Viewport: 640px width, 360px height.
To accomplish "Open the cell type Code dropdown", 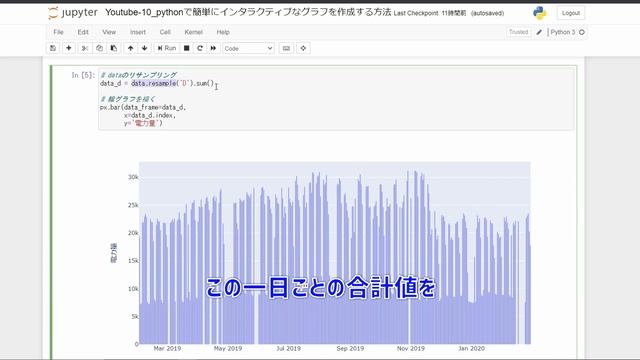I will point(248,48).
